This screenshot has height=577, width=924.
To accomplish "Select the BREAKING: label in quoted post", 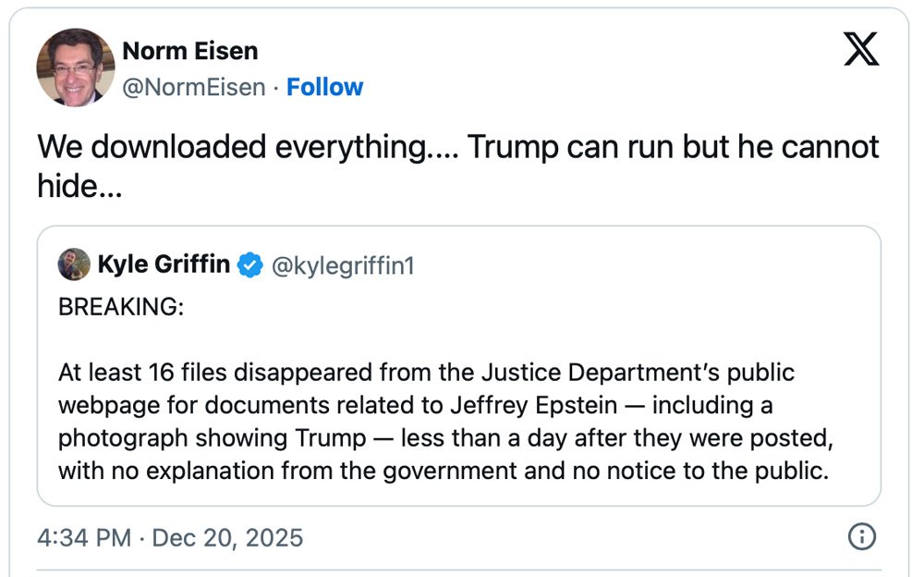I will (121, 307).
